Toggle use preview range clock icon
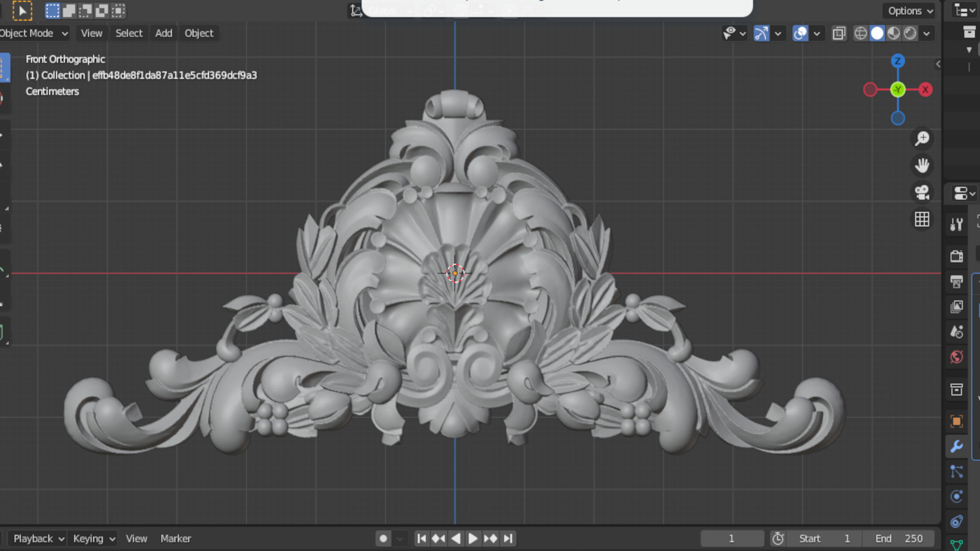 (x=778, y=539)
